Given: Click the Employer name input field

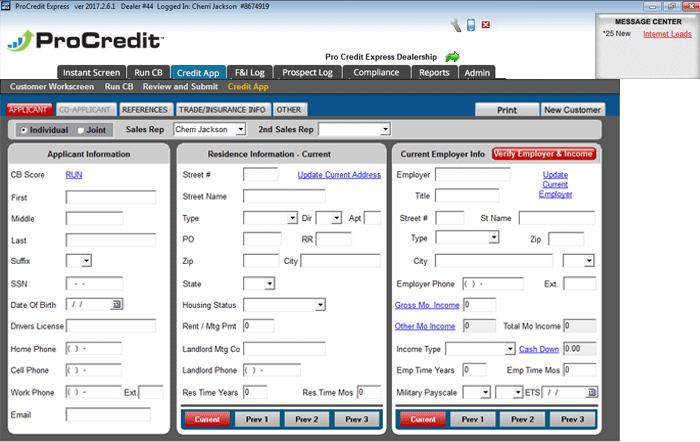Looking at the screenshot, I should pos(473,175).
